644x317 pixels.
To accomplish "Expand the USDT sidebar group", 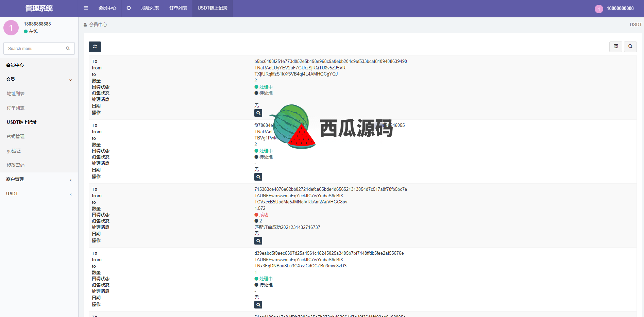I will 39,194.
